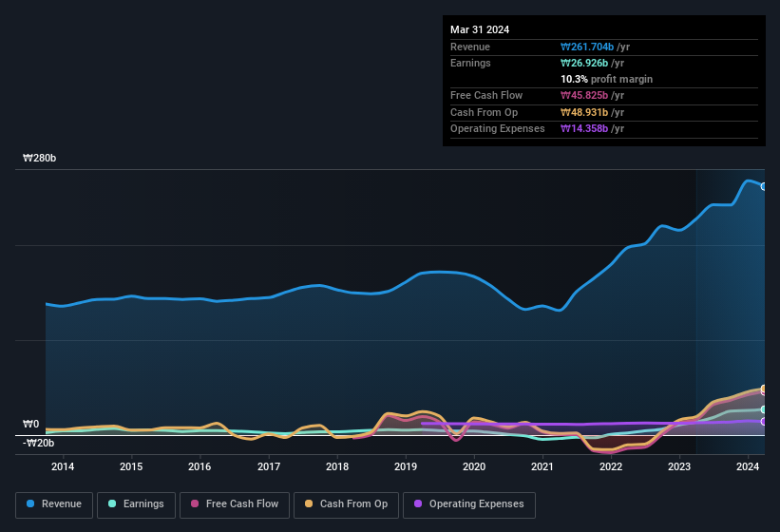
Task: Click the 2024 x-axis label
Action: 748,466
